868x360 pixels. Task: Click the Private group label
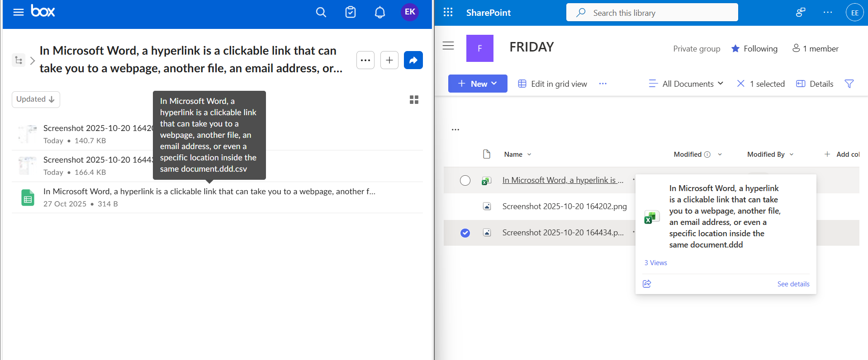pos(697,49)
